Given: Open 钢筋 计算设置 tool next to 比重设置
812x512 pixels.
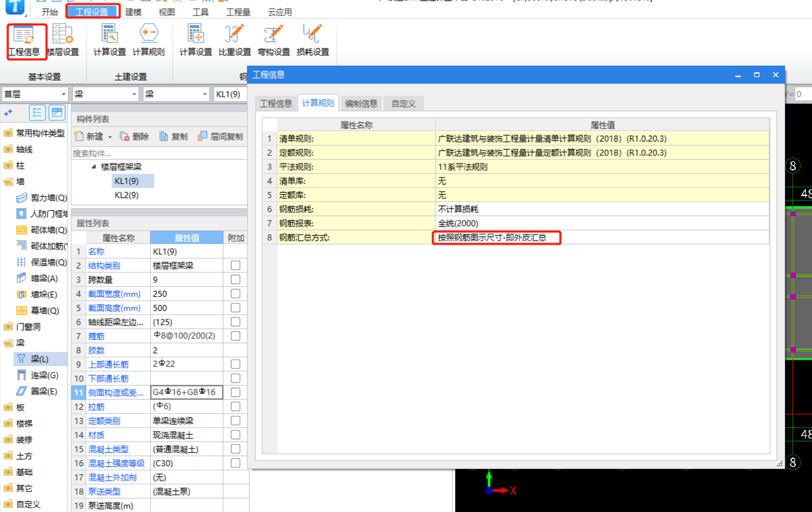Looking at the screenshot, I should coord(196,40).
